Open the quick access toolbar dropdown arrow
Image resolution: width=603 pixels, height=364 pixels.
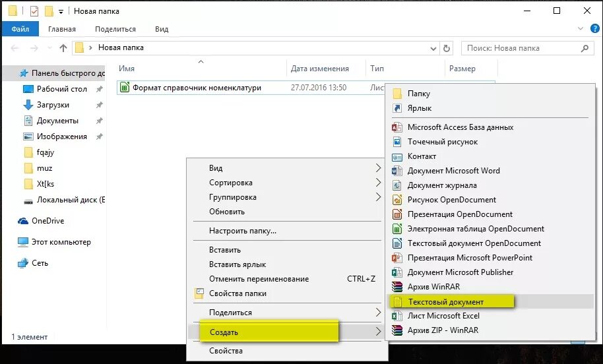61,12
